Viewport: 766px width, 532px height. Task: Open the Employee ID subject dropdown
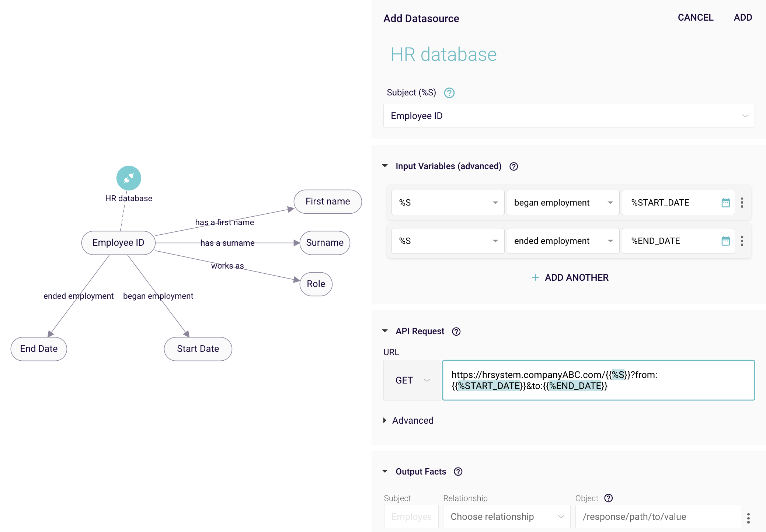569,116
